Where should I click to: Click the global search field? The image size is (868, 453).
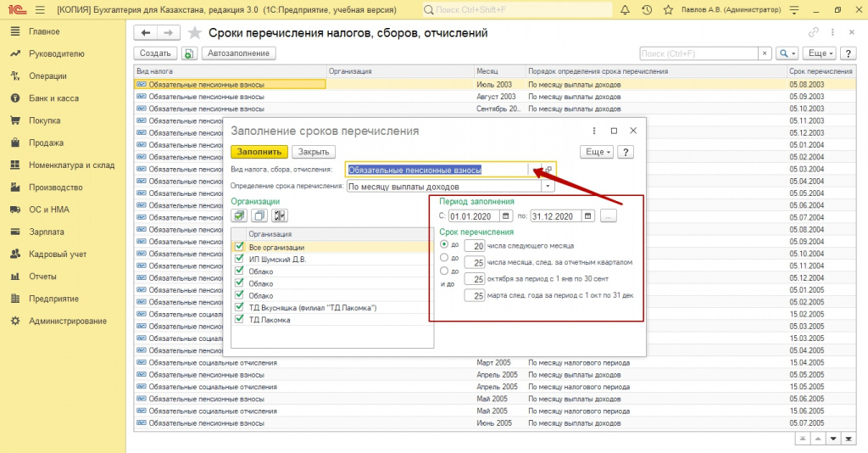coord(517,10)
